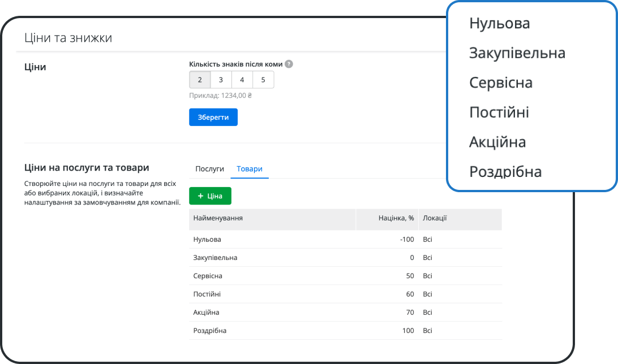Click the Зберегти button
This screenshot has height=364, width=618.
(213, 117)
